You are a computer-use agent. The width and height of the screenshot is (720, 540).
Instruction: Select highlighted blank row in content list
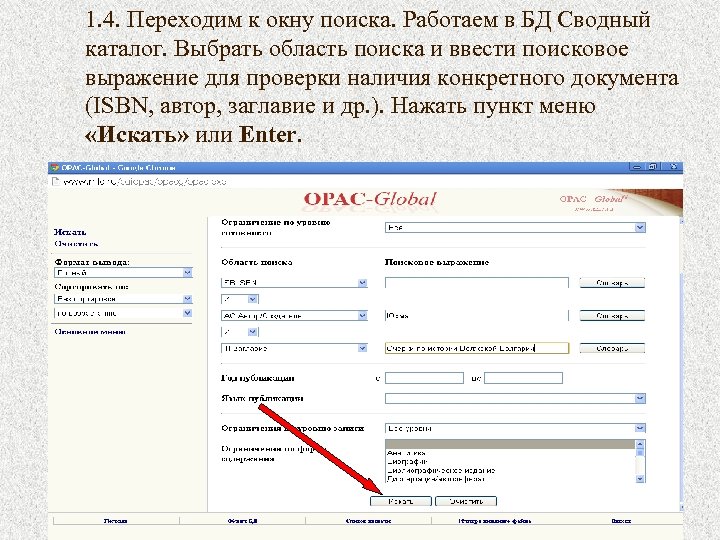[510, 444]
